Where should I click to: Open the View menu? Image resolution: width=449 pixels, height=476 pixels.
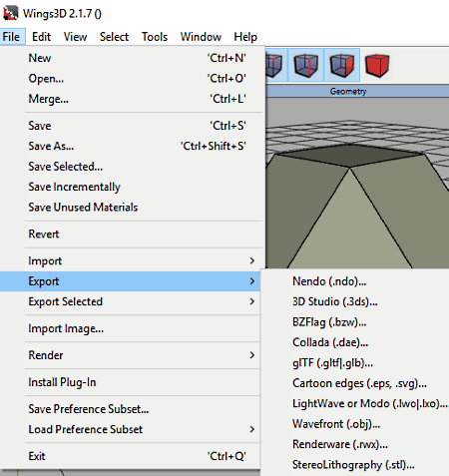click(75, 37)
